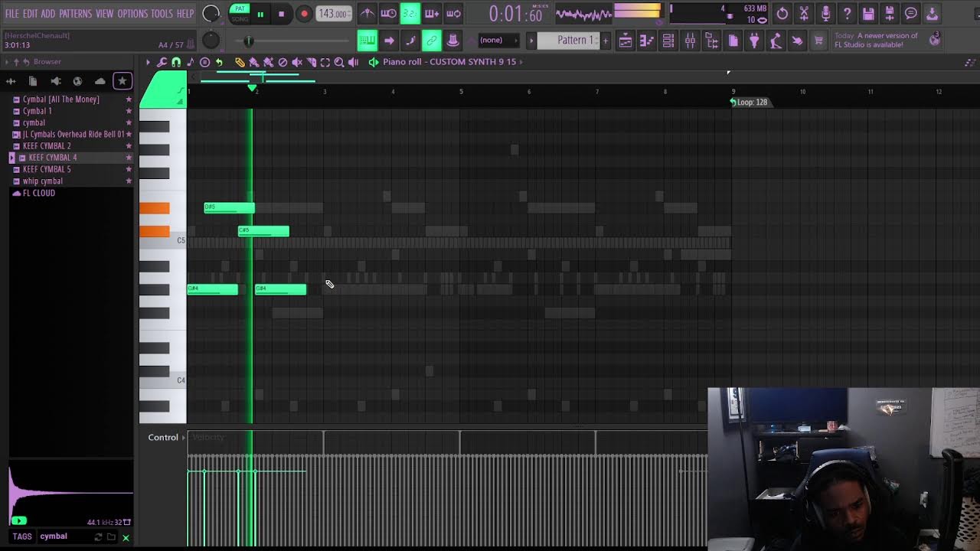Select the Zoom magnifier tool

click(x=339, y=62)
